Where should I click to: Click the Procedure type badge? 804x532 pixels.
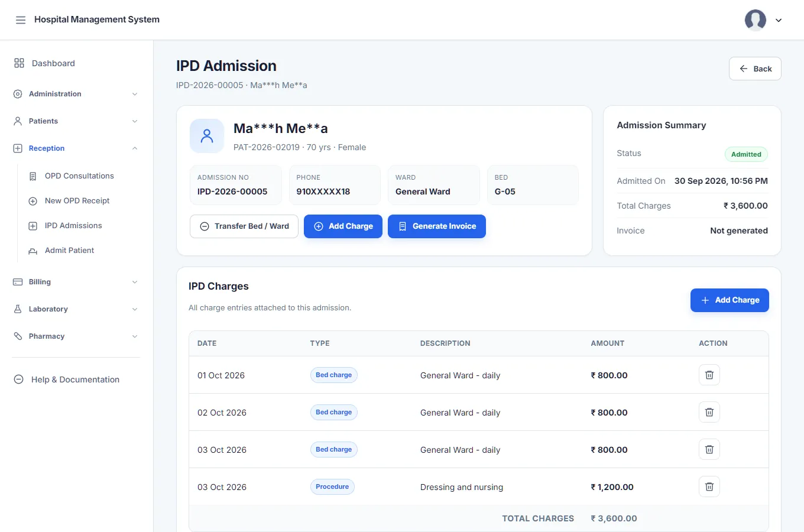(x=332, y=486)
